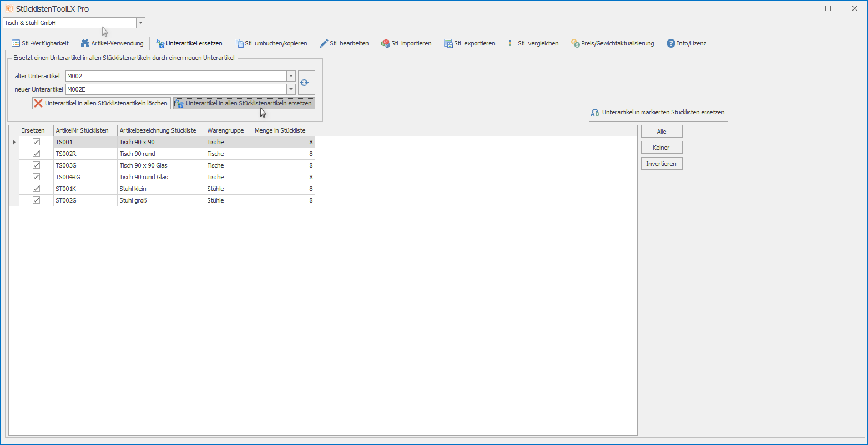
Task: Click the StL-Verfügbarkeit tab icon
Action: coord(16,43)
